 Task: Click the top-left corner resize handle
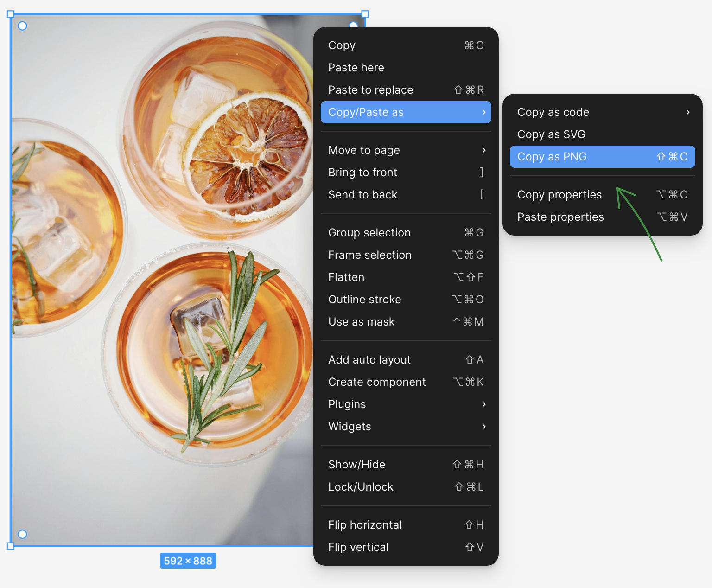[11, 14]
